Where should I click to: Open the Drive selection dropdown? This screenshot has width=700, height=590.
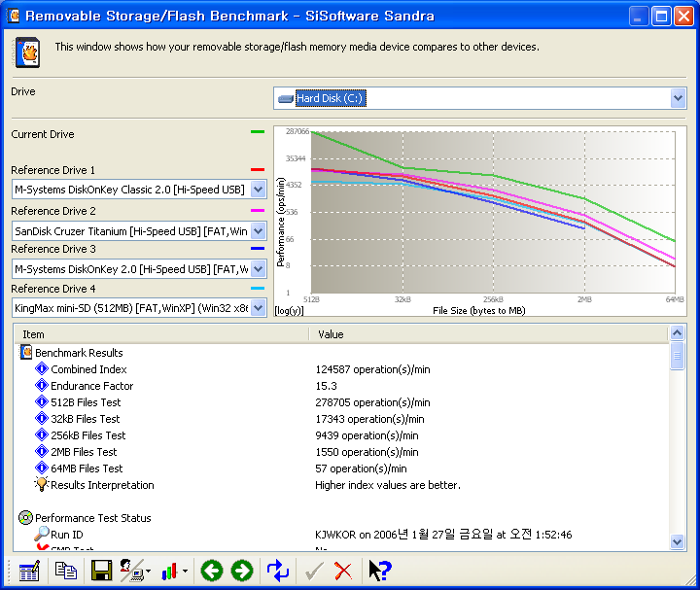click(x=678, y=98)
